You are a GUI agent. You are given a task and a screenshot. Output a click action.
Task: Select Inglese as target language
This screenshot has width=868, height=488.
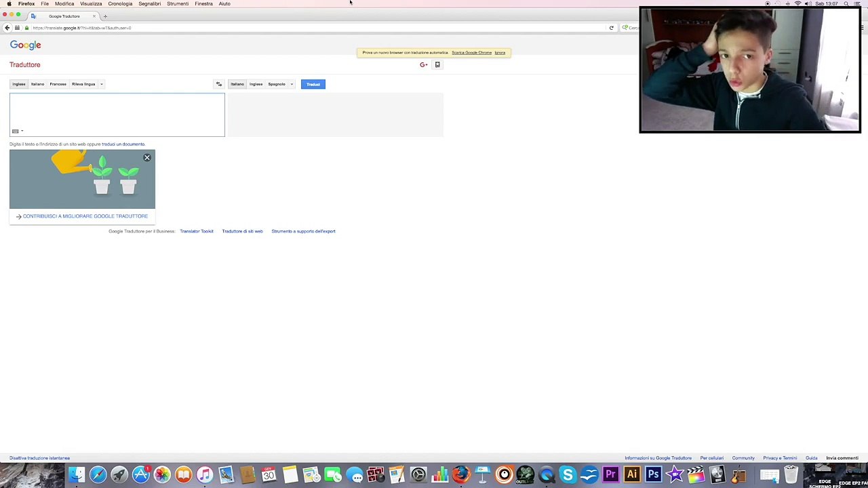256,84
